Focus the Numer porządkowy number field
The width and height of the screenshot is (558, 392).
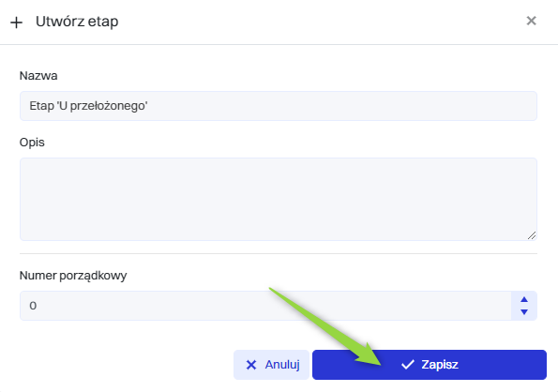coord(265,306)
